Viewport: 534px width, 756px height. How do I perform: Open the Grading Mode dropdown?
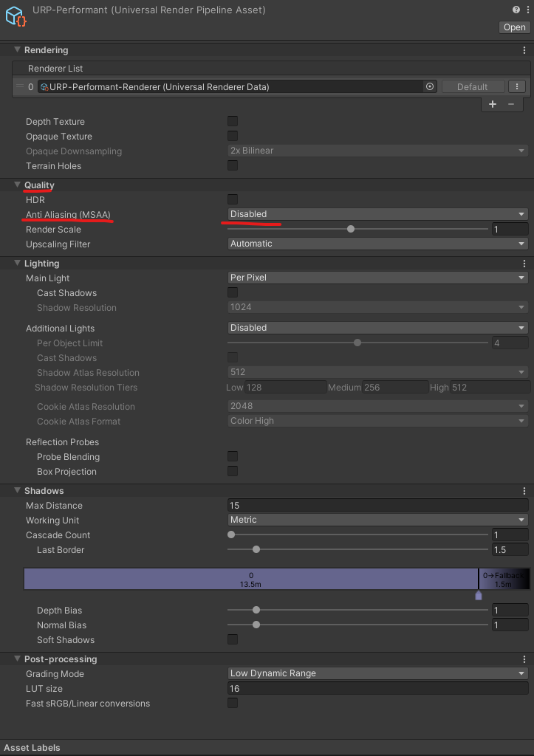[377, 673]
